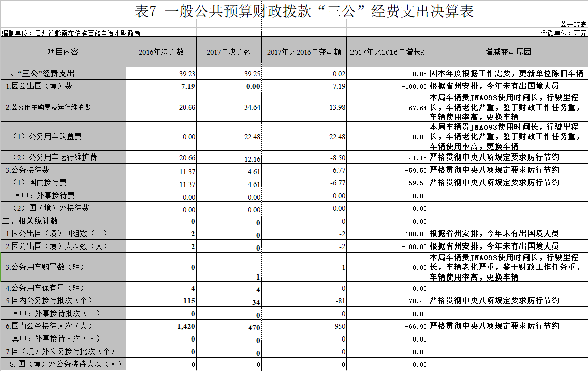Click the 一、"三公"经费支出 row label
Viewport: 588px width, 371px height.
click(38, 74)
